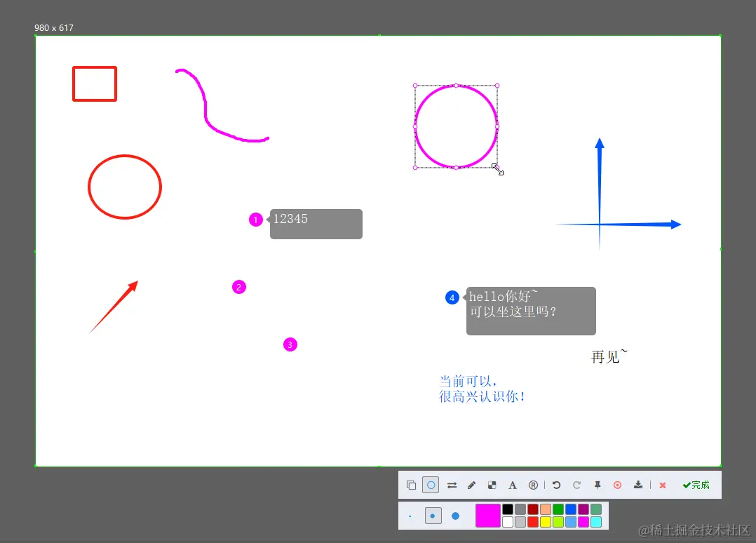
Task: Pick the yellow color swatch
Action: click(545, 521)
